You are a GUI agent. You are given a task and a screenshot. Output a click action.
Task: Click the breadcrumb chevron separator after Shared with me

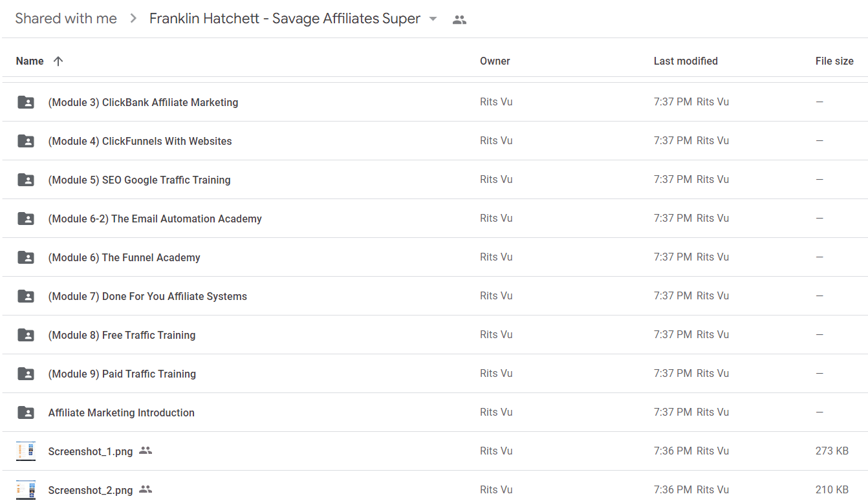[x=133, y=19]
